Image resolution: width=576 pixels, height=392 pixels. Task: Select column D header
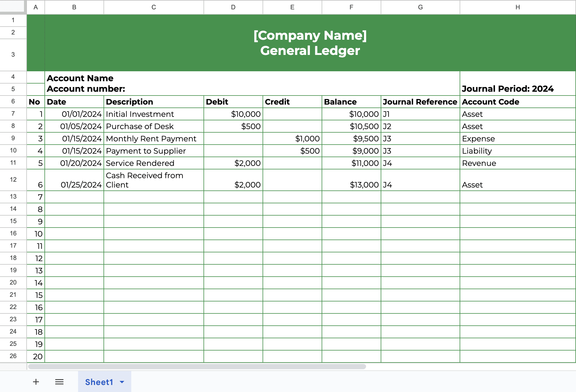coord(233,7)
